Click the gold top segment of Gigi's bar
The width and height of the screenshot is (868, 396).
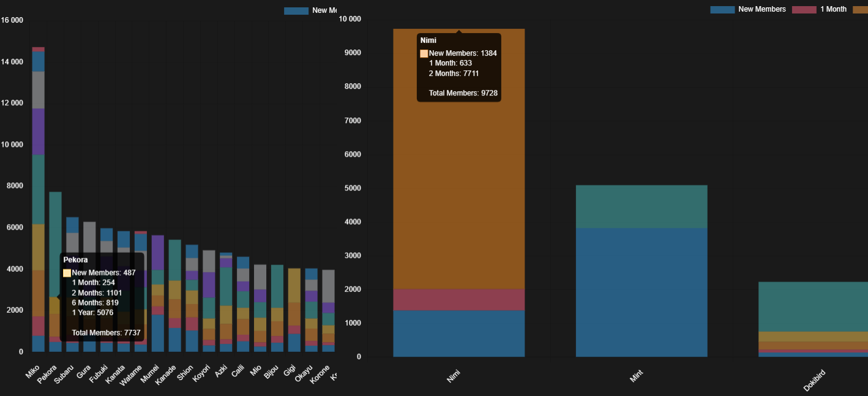(x=294, y=285)
